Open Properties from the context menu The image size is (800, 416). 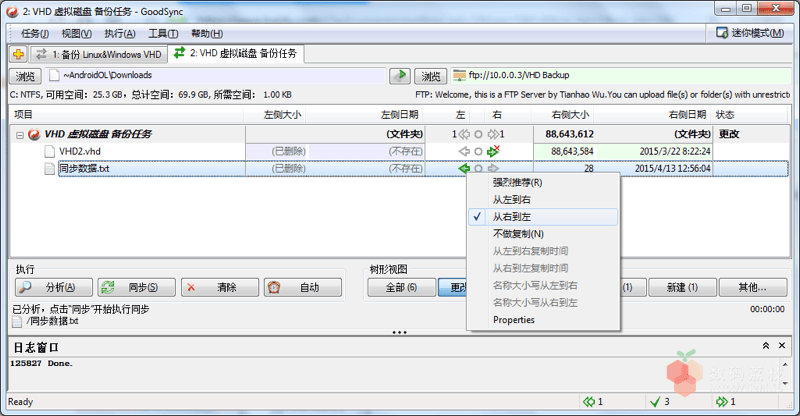tap(543, 320)
